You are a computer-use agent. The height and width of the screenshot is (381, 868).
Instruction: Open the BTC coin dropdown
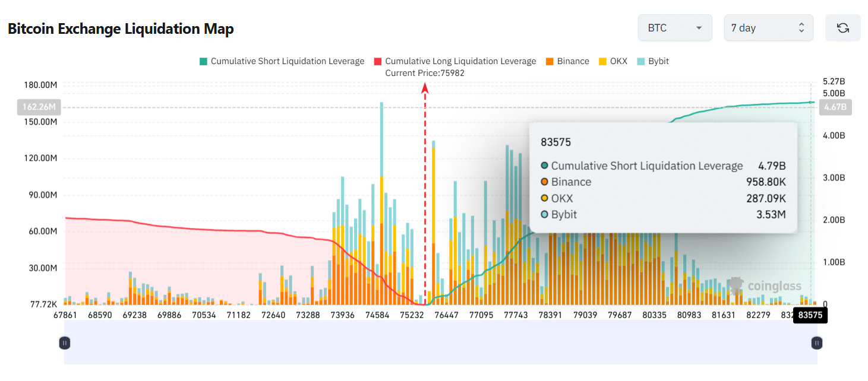click(675, 28)
